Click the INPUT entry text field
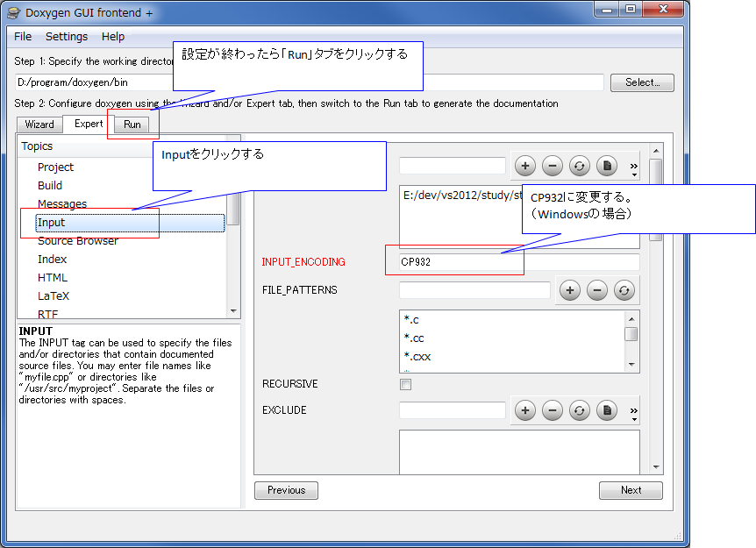 453,166
